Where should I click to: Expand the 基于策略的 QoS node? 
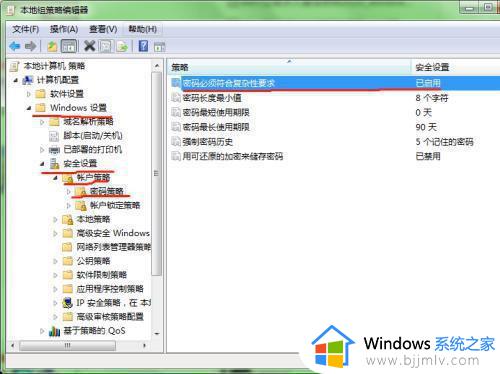point(42,331)
